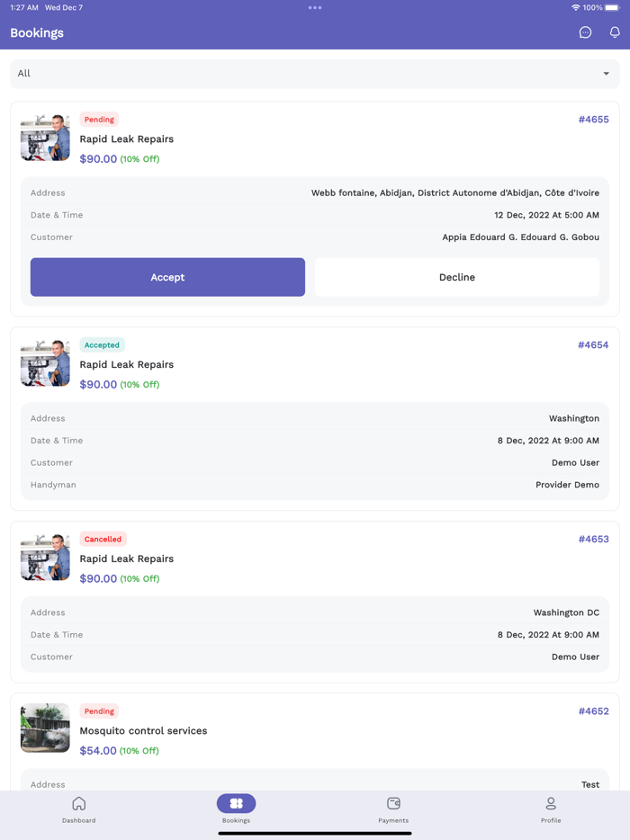This screenshot has width=630, height=840.
Task: Select the Bookings icon in bottom navigation
Action: tap(236, 804)
